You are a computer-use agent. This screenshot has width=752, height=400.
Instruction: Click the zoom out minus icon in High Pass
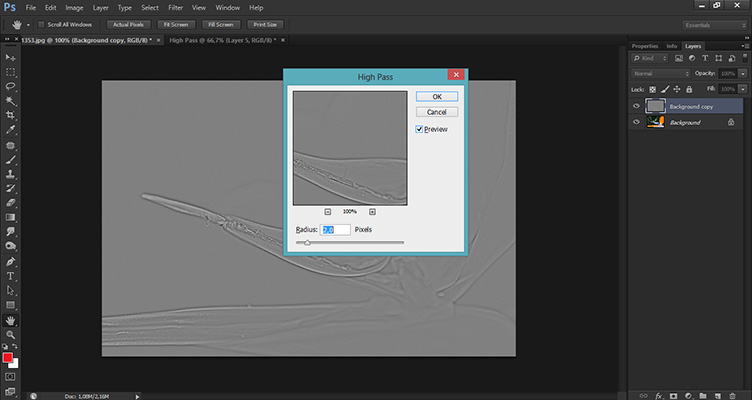tap(329, 212)
